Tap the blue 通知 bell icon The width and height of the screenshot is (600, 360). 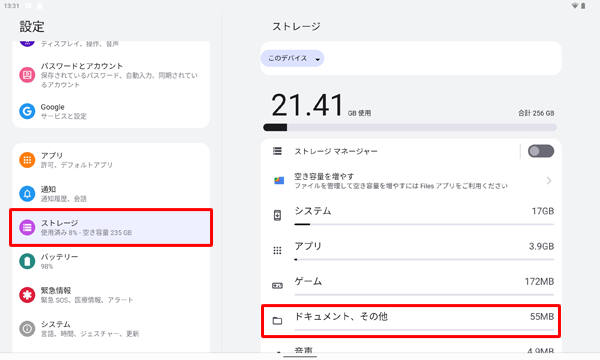point(27,194)
